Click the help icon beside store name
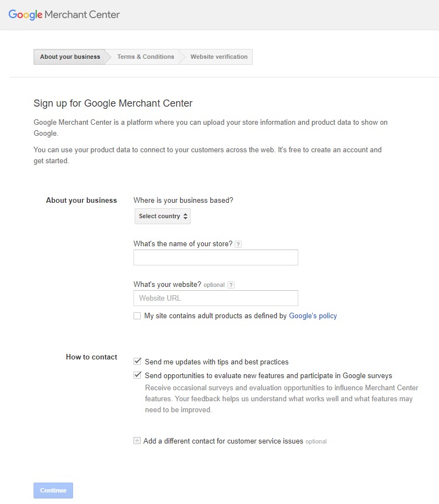 238,244
